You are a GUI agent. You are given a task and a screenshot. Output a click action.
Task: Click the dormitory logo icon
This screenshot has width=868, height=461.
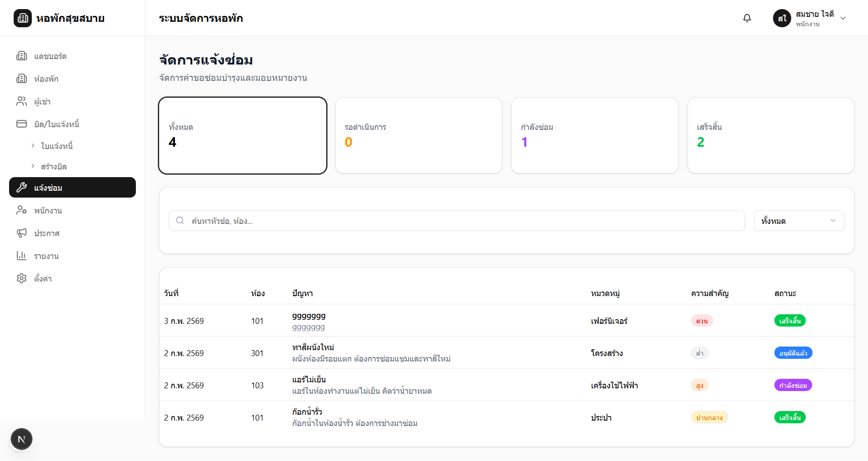[23, 18]
